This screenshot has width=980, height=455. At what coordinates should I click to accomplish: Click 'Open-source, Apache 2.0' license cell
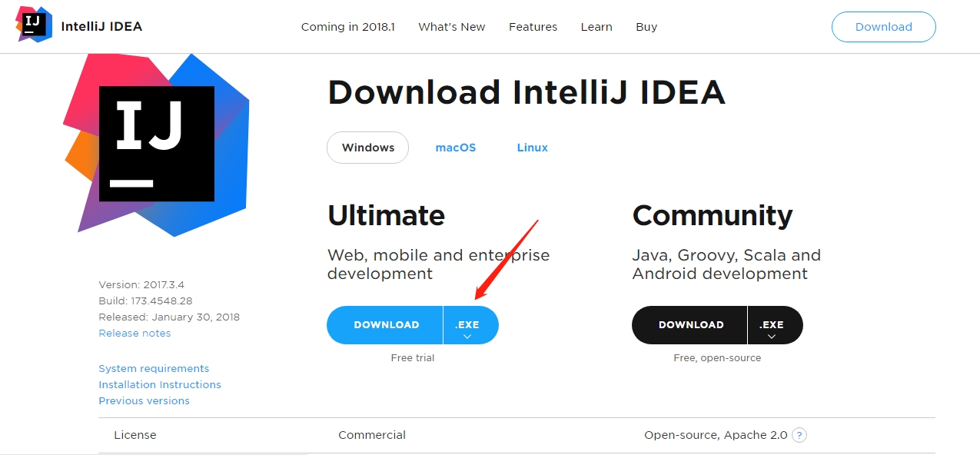tap(716, 435)
